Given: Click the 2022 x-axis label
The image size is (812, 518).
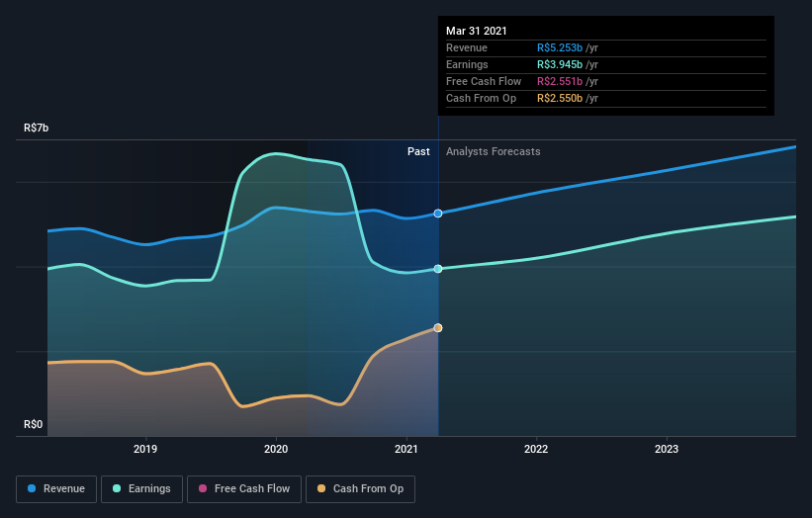Looking at the screenshot, I should click(x=536, y=449).
